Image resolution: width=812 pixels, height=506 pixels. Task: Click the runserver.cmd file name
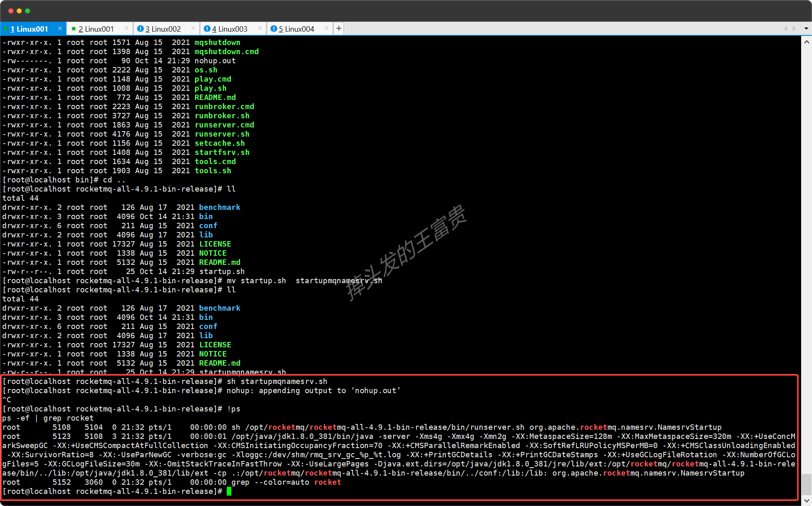225,125
